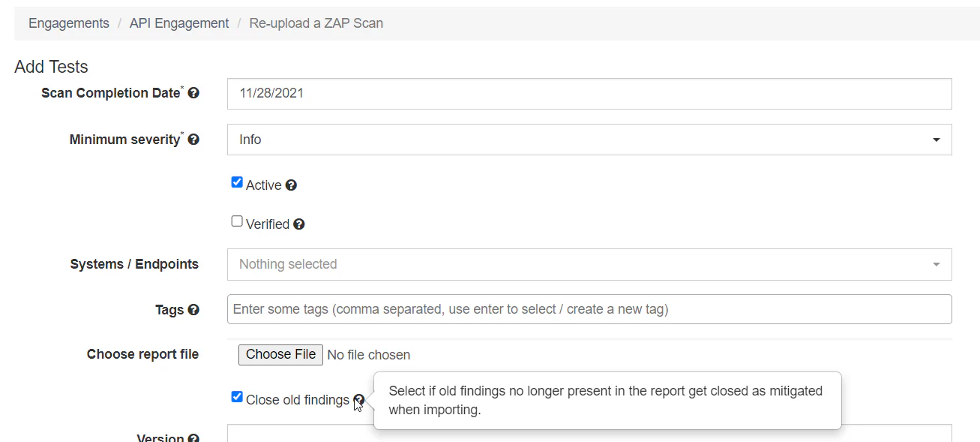The width and height of the screenshot is (980, 442).
Task: Click the Minimum severity dropdown arrow
Action: [x=936, y=140]
